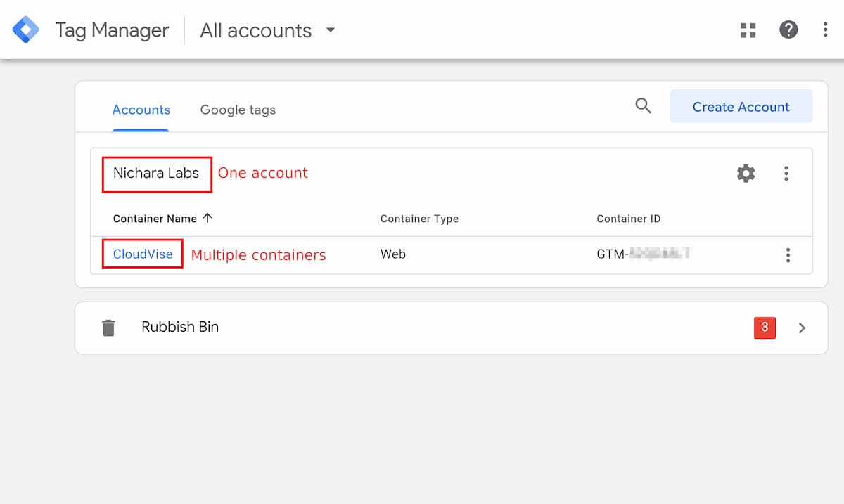Screen dimensions: 844x504
Task: Expand the All accounts dropdown
Action: [331, 30]
